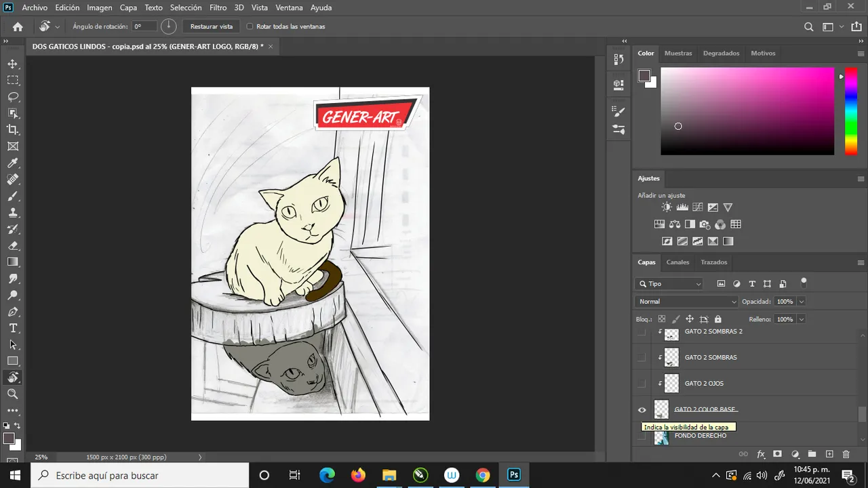Screen dimensions: 868x488
Task: Click the Restaurar vista button
Action: click(x=212, y=26)
